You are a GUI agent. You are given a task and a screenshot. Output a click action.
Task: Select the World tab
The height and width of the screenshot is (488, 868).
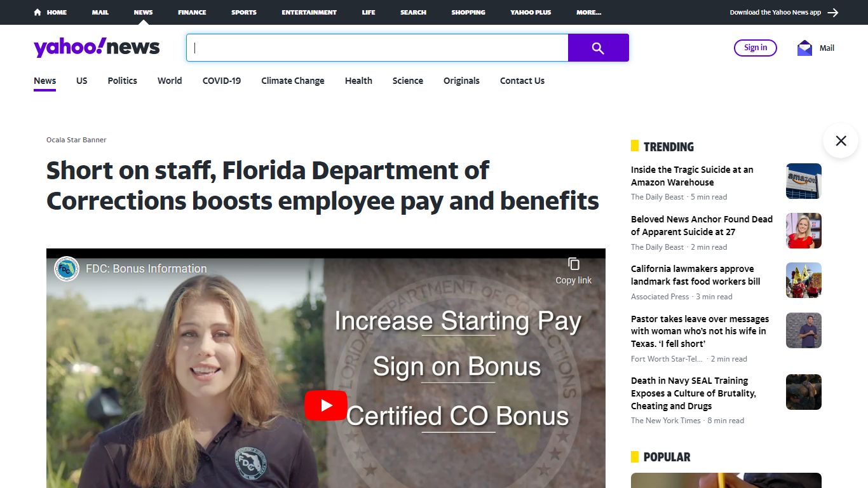point(170,81)
